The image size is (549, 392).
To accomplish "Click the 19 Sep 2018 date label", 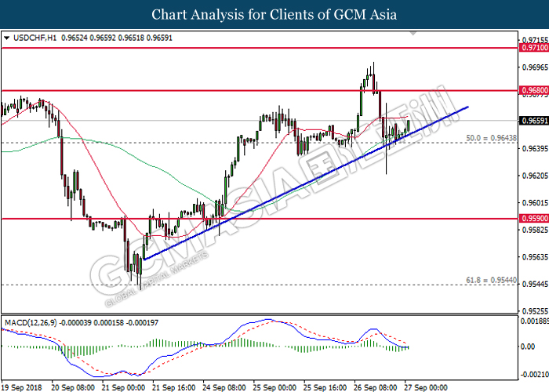I will pyautogui.click(x=22, y=387).
